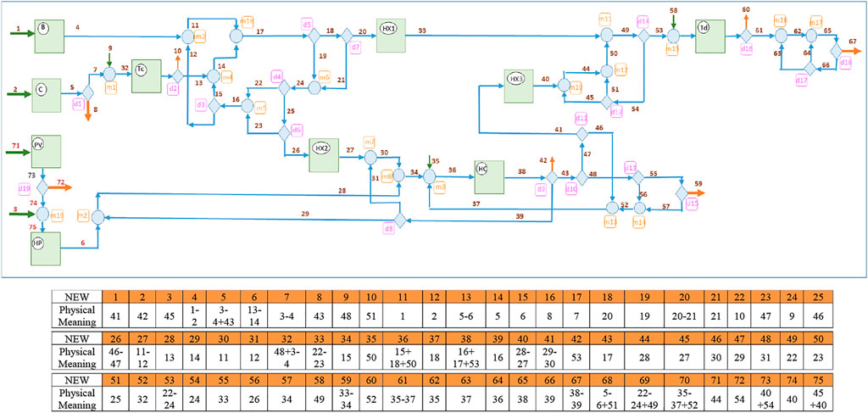This screenshot has width=868, height=413.
Task: Select the green block labeled C
Action: (47, 95)
